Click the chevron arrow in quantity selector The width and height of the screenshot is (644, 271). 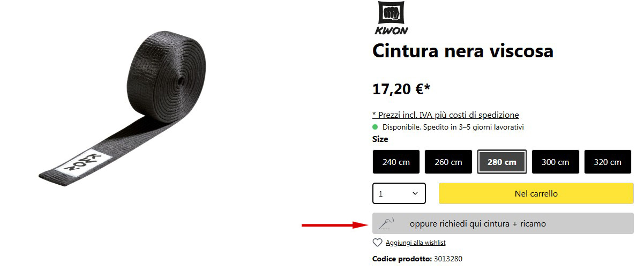415,193
